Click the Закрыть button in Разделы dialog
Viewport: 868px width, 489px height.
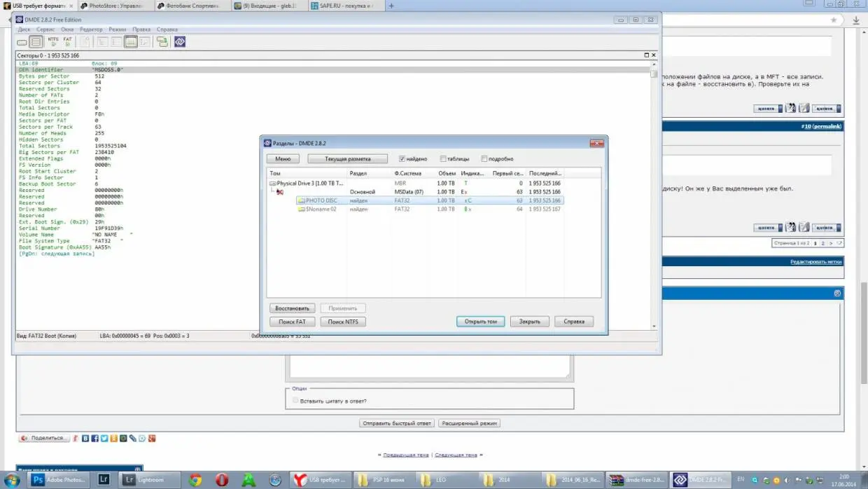529,322
